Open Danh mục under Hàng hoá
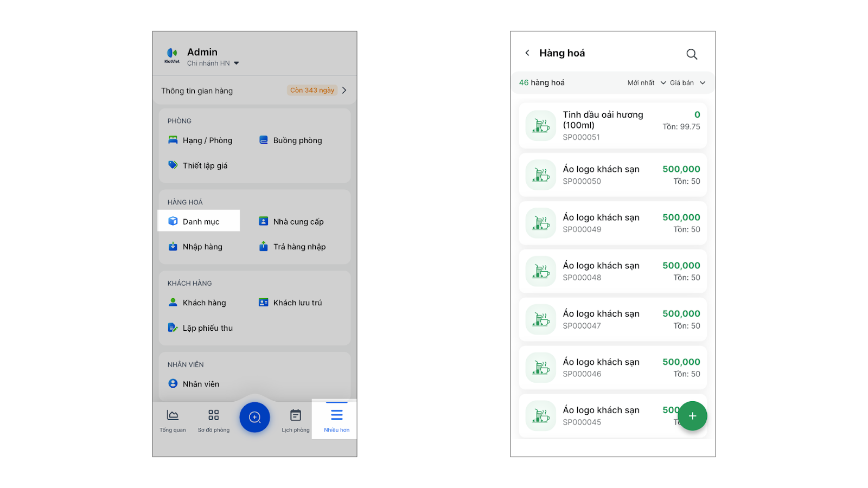 [199, 221]
